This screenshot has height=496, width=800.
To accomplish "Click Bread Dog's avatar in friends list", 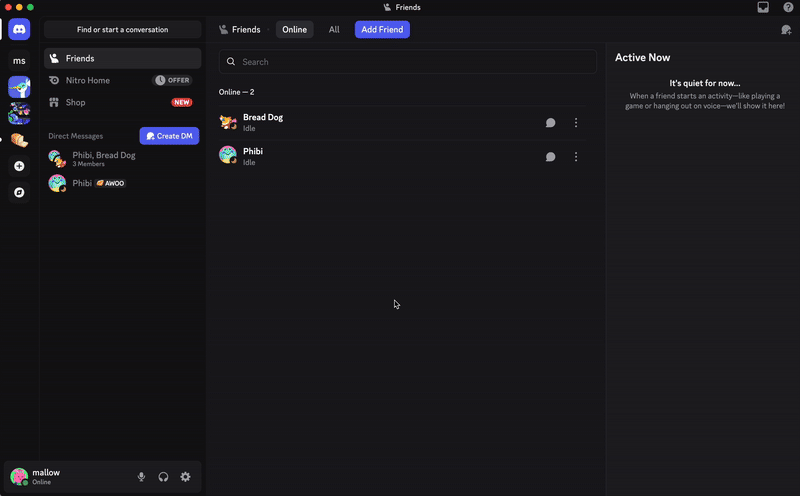I will [228, 122].
